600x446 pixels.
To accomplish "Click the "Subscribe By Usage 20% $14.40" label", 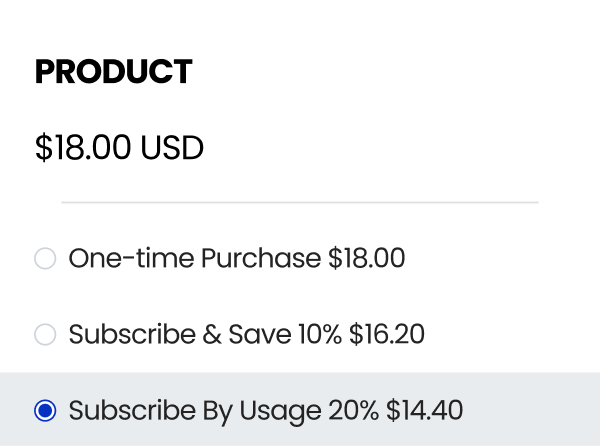I will pyautogui.click(x=265, y=411).
